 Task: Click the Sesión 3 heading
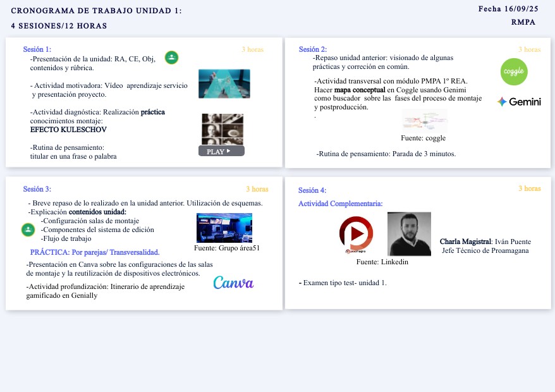coord(37,189)
